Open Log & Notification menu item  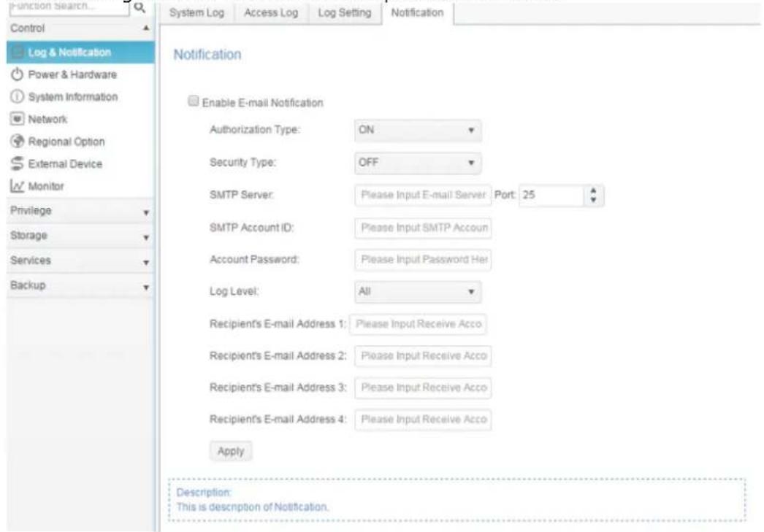(x=80, y=52)
